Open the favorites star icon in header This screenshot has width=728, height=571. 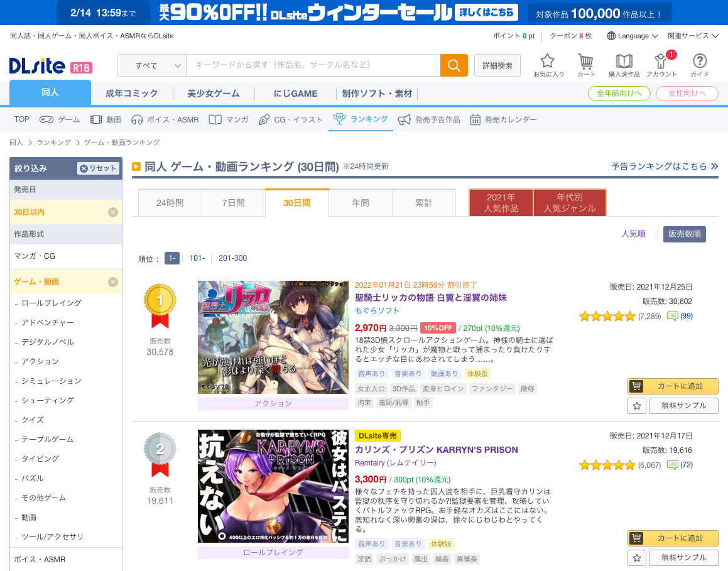tap(548, 61)
